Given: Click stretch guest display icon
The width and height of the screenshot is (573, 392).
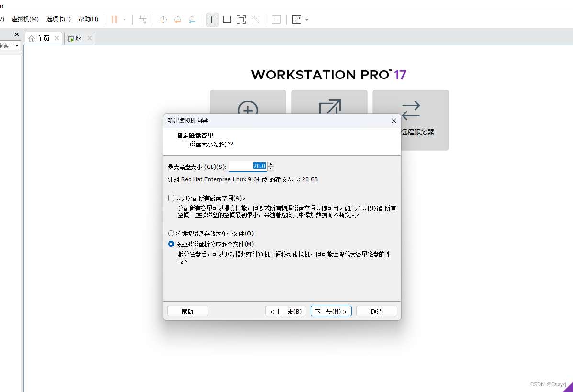Looking at the screenshot, I should (297, 20).
